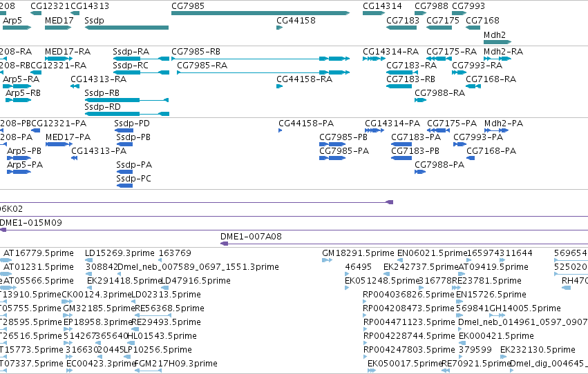
Task: Select the CG7175 gene label
Action: pos(443,20)
